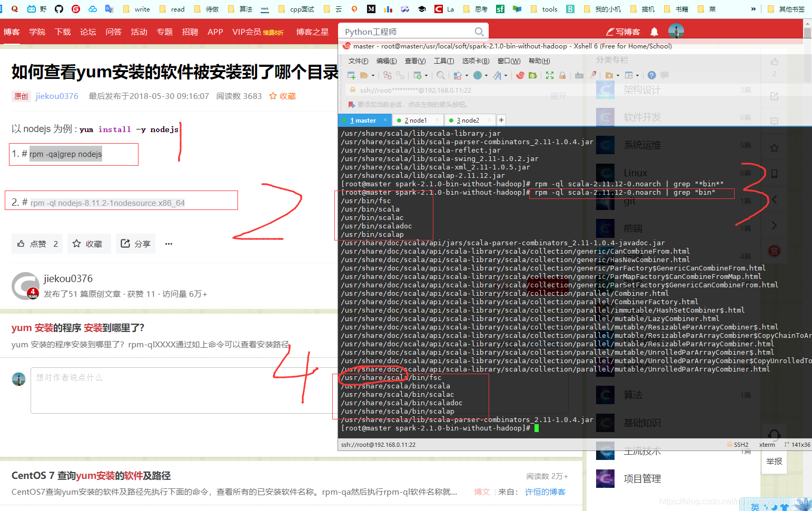812x511 pixels.
Task: Open the session folder icon in Xshell
Action: tap(364, 75)
